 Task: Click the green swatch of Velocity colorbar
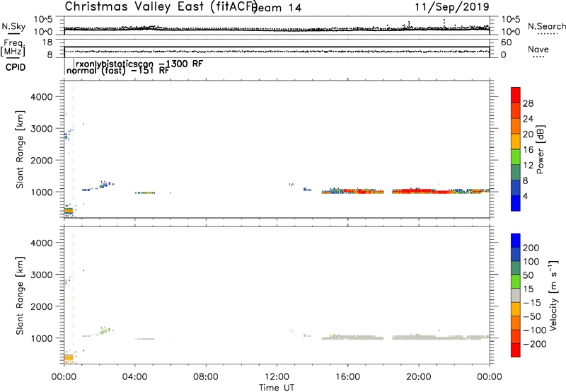click(x=516, y=282)
